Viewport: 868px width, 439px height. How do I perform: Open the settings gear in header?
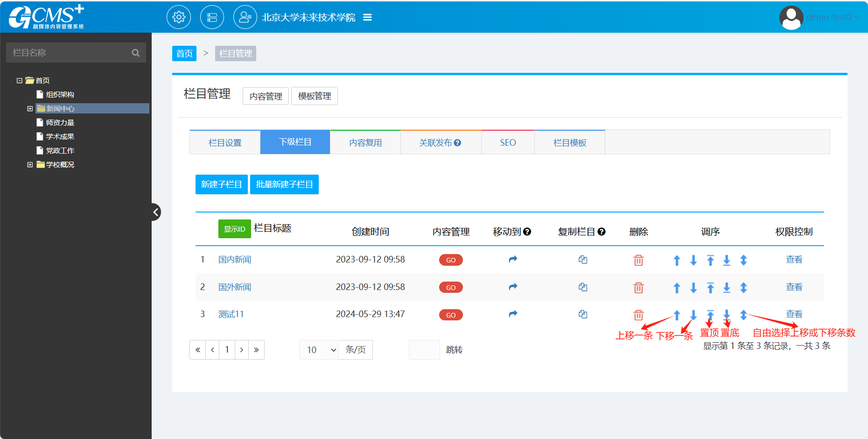[x=179, y=17]
